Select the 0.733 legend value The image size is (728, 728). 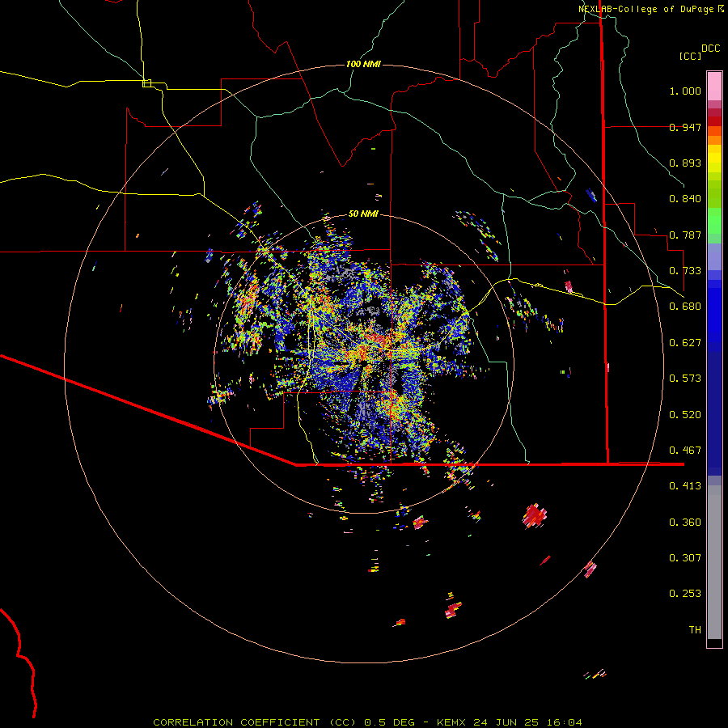click(x=685, y=271)
